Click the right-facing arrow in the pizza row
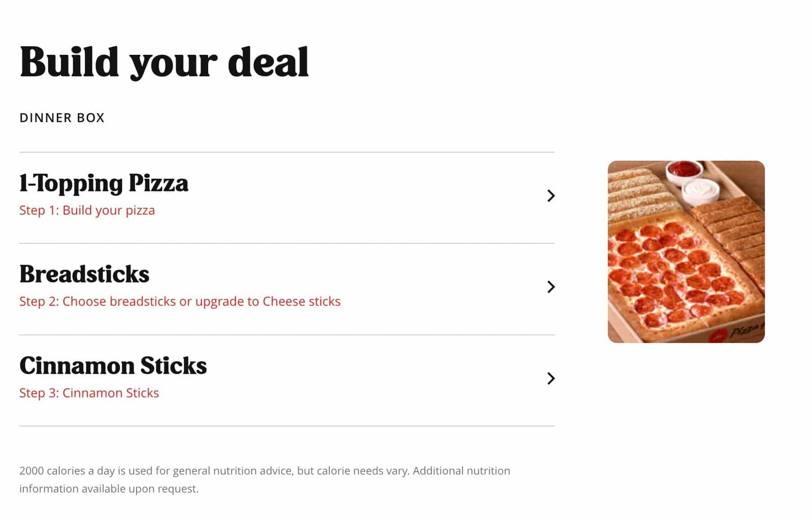Image resolution: width=812 pixels, height=519 pixels. point(551,196)
